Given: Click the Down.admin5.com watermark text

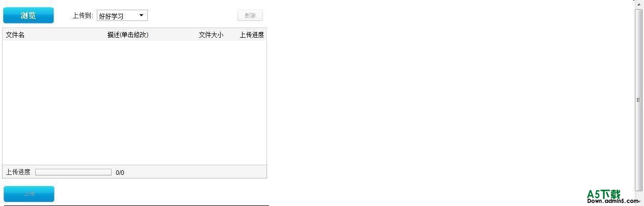Looking at the screenshot, I should (x=612, y=201).
